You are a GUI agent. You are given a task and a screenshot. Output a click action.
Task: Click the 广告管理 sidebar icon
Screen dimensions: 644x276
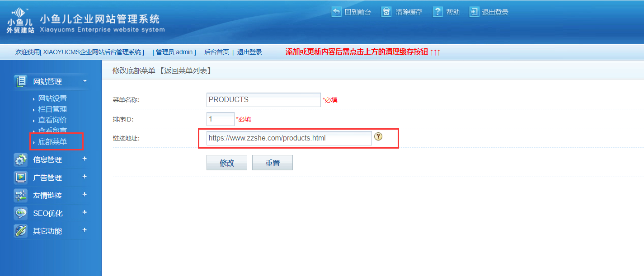pyautogui.click(x=21, y=178)
